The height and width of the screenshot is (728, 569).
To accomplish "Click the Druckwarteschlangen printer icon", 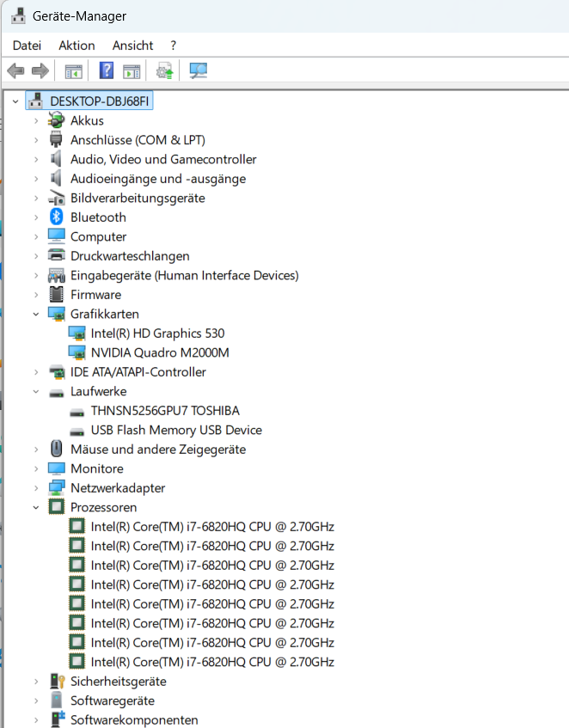I will 56,255.
